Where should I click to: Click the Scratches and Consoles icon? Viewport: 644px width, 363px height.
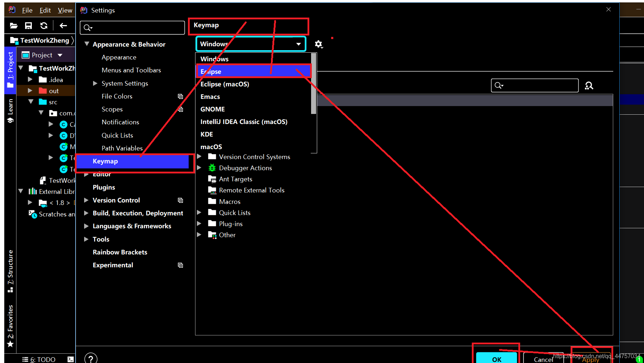(x=33, y=214)
